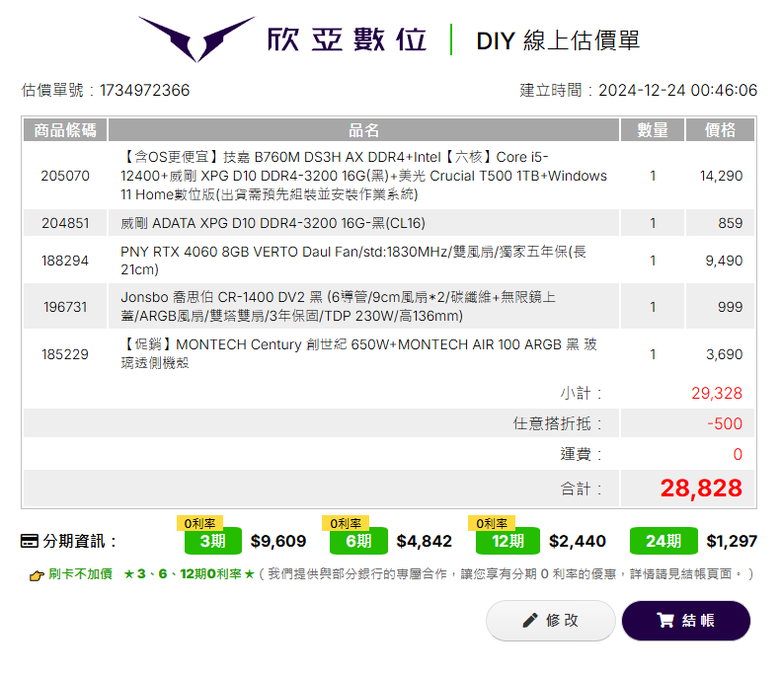The image size is (780, 676).
Task: Click the credit card icon beside 分期資訊
Action: click(x=29, y=541)
